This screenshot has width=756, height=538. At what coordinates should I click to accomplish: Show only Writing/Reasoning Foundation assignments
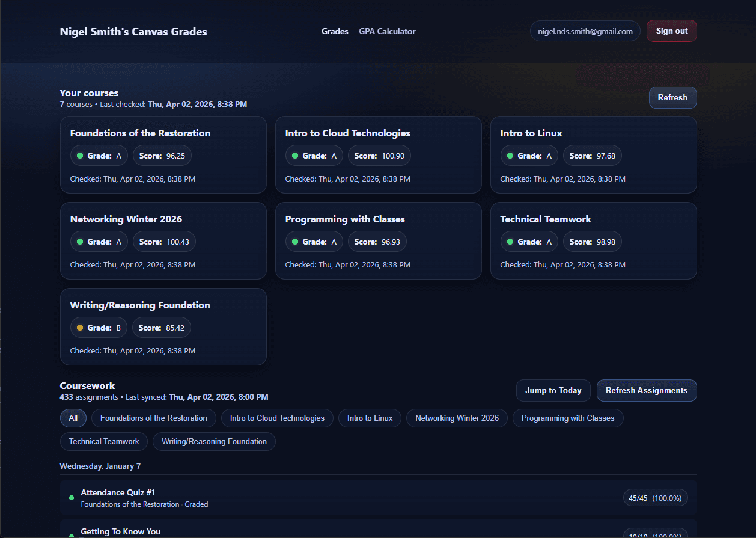tap(214, 441)
